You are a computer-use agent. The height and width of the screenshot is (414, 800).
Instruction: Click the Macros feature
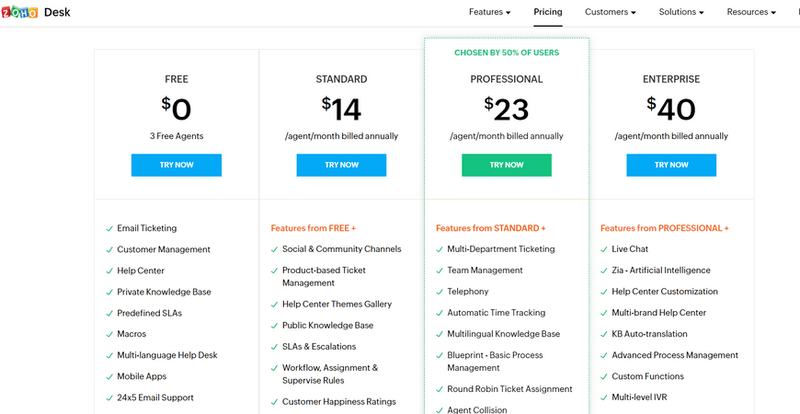click(x=132, y=334)
